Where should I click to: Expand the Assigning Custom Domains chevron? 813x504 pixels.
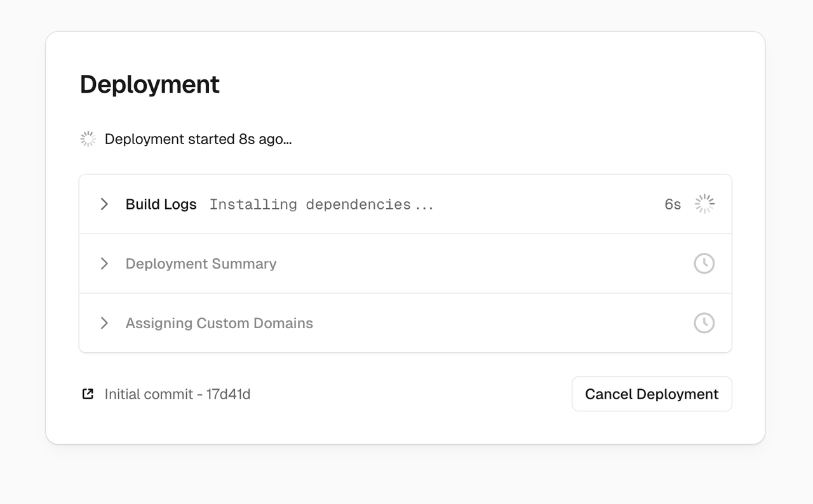click(104, 323)
